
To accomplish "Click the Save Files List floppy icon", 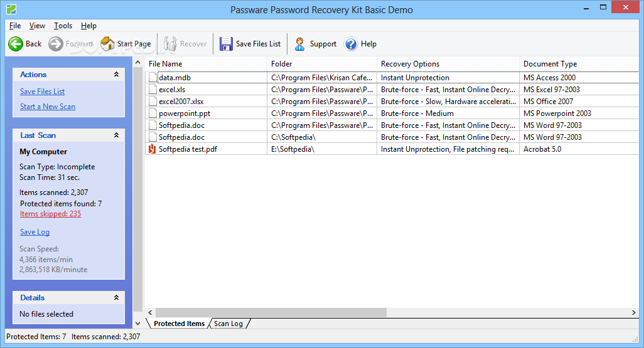I will click(226, 44).
